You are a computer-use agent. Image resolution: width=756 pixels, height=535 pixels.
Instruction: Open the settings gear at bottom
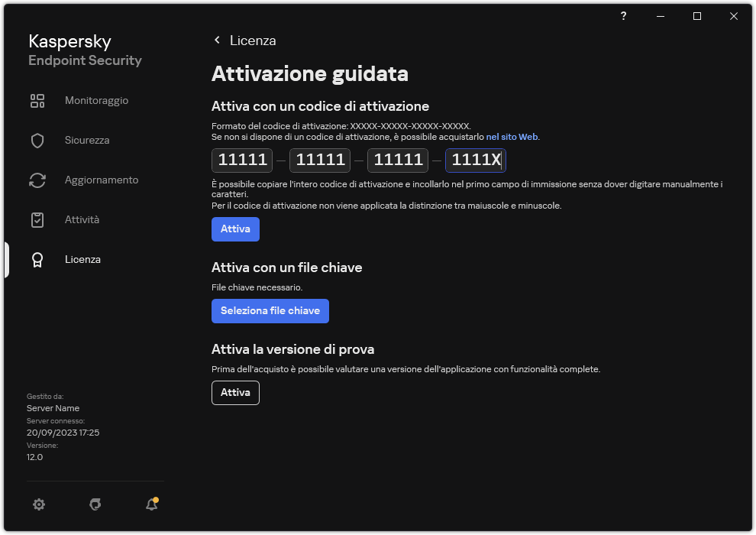pos(39,504)
